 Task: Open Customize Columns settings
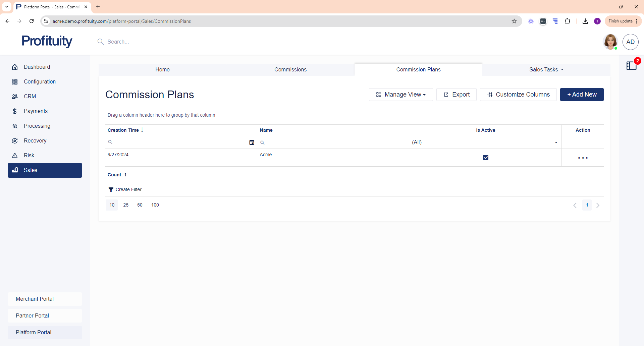tap(518, 95)
